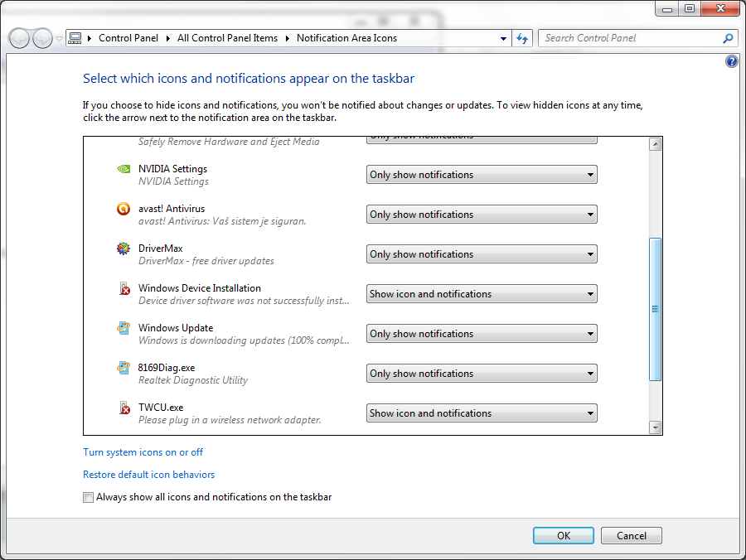Open the blue Help question mark
746x560 pixels.
tap(731, 60)
